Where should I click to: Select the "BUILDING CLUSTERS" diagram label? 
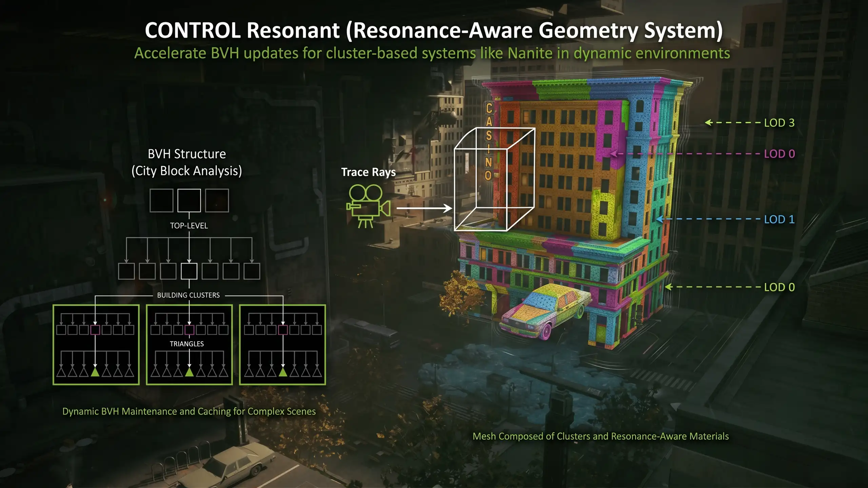189,295
